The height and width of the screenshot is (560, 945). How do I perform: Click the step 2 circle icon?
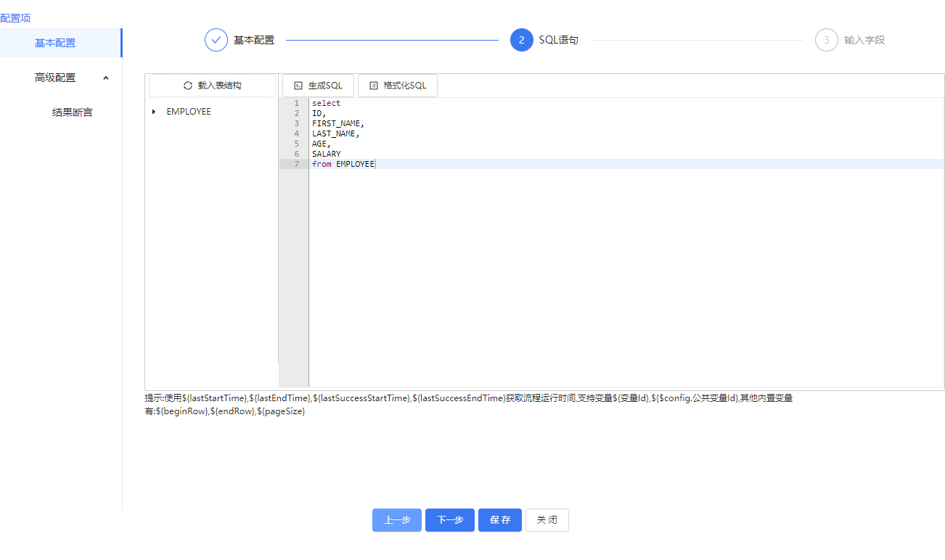point(522,40)
